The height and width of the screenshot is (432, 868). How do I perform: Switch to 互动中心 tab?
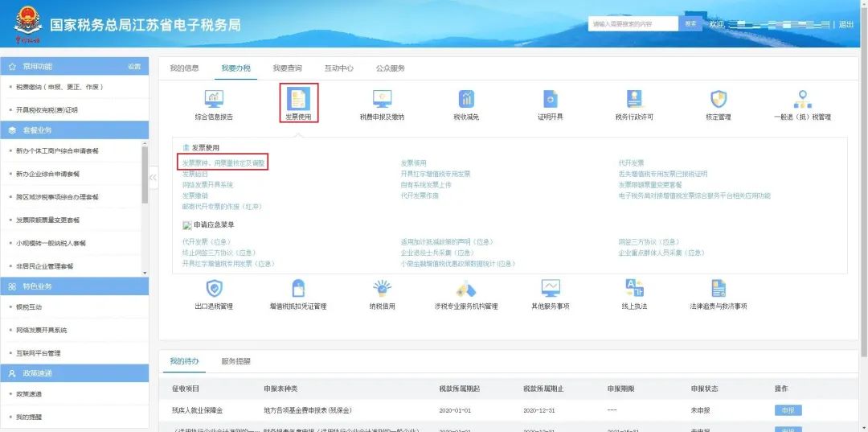tap(339, 68)
